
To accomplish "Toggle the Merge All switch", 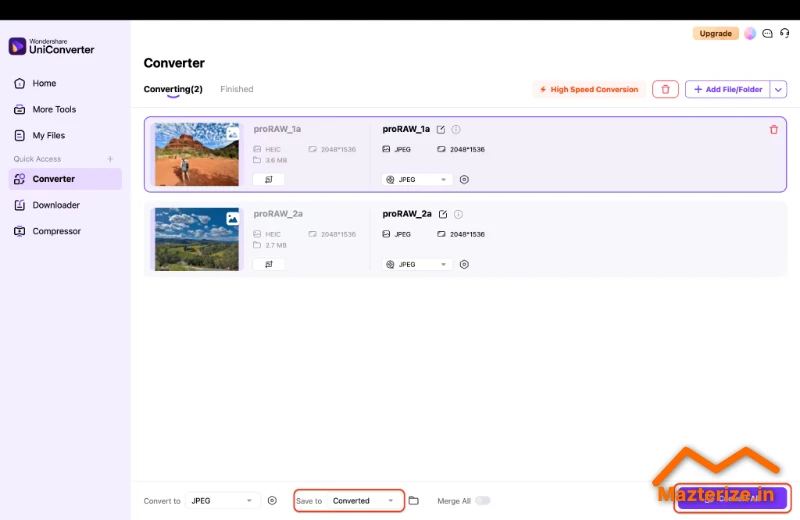I will 482,501.
